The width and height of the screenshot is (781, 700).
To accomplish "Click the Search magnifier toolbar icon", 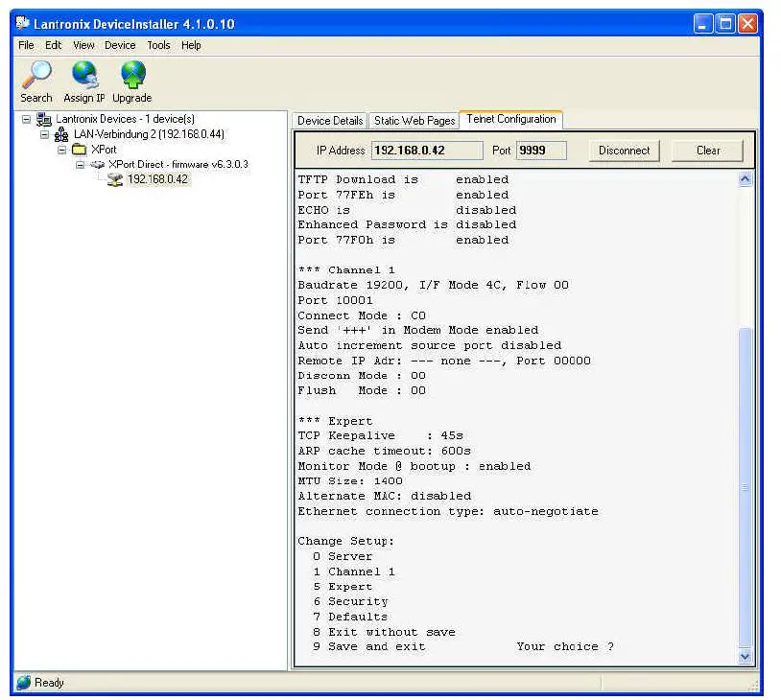I will [x=36, y=75].
